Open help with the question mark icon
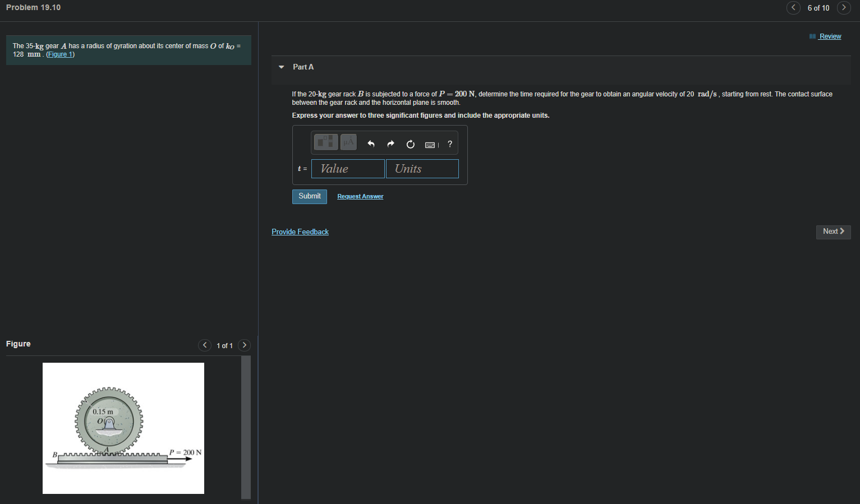 450,144
